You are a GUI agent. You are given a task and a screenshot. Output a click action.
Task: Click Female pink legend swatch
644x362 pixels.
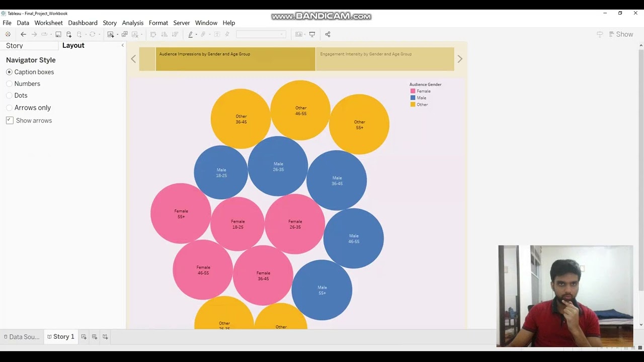click(413, 91)
